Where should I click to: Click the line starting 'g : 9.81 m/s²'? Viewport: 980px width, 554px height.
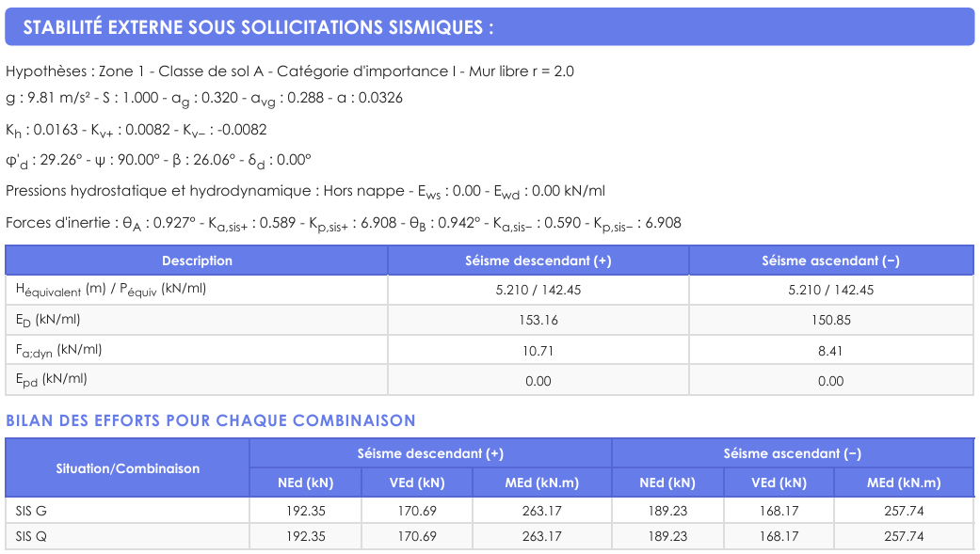[x=203, y=99]
